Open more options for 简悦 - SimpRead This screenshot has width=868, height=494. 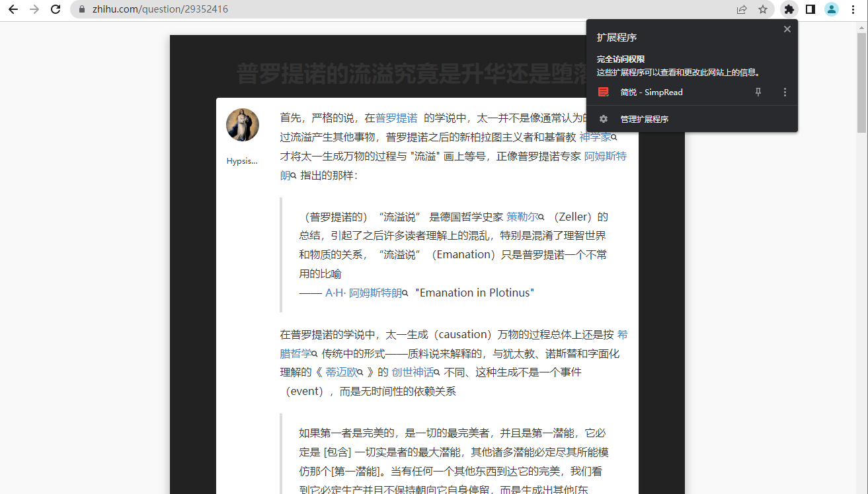785,92
